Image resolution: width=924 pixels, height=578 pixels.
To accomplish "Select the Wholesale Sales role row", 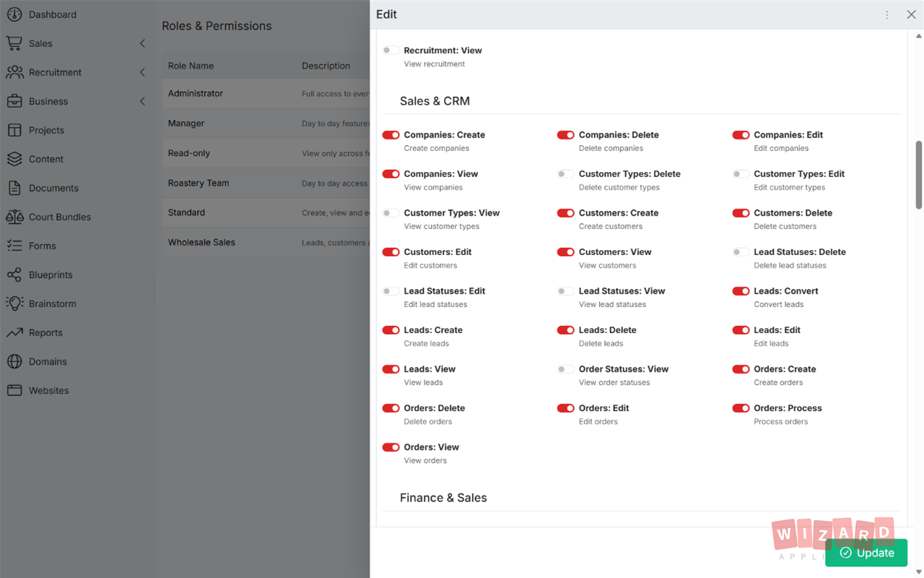I will (266, 242).
